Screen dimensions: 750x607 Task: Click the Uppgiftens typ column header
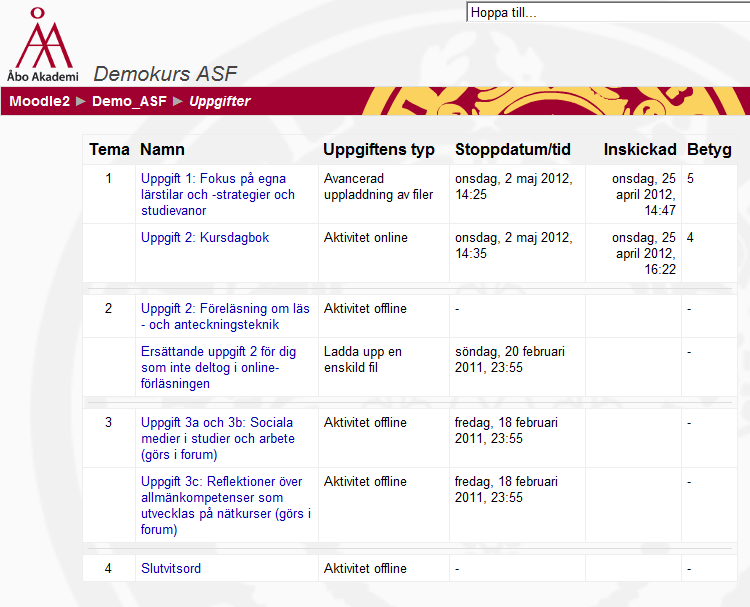pos(379,149)
